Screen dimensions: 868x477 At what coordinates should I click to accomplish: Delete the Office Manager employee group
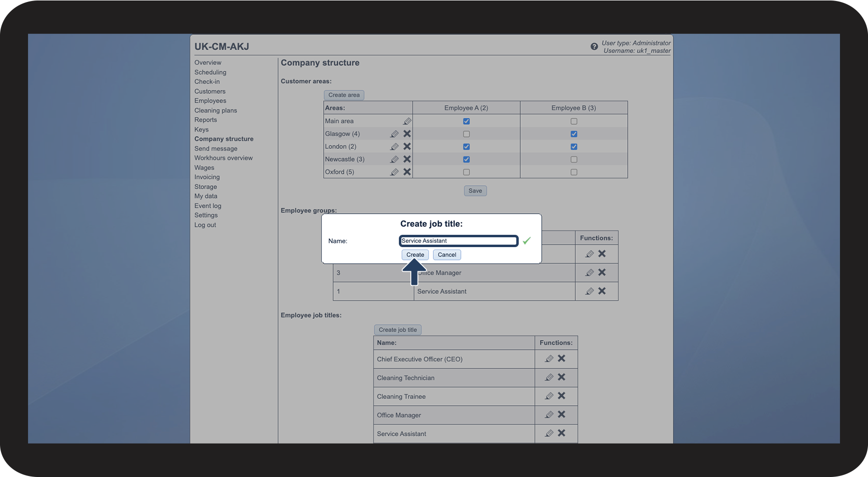602,272
